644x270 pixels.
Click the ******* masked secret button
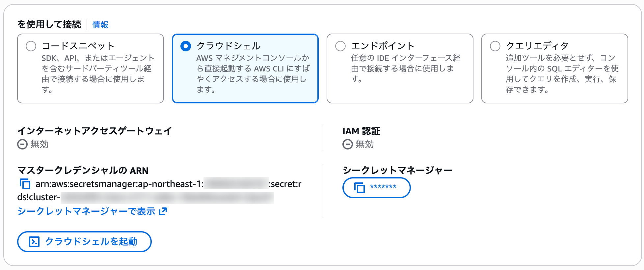click(376, 188)
